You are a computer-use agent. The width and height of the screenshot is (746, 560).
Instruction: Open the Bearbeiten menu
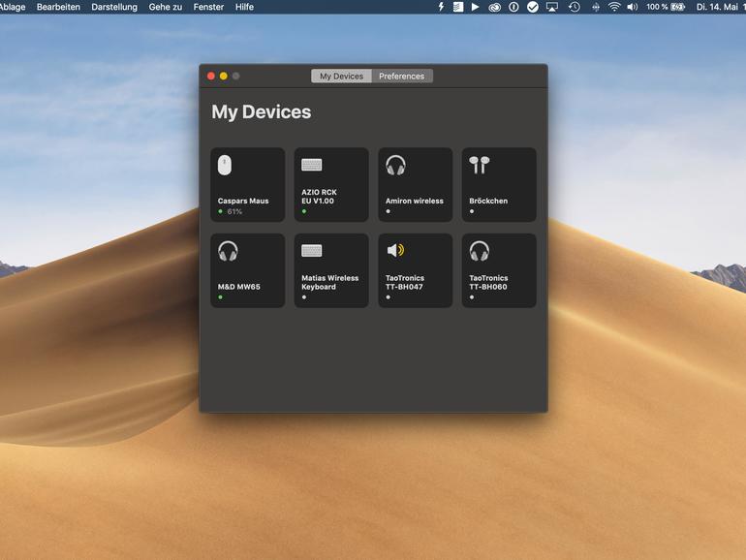click(x=58, y=7)
